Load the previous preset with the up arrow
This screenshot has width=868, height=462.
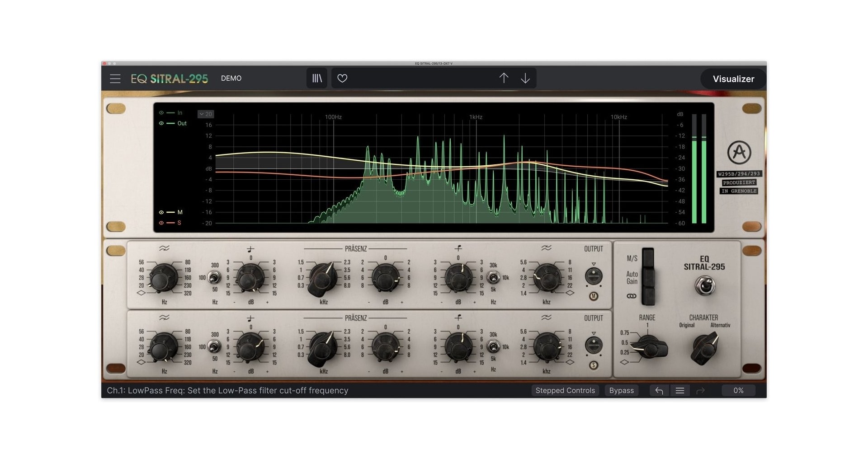point(504,78)
